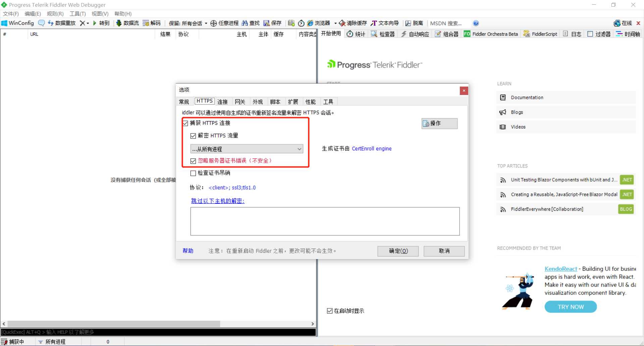Image resolution: width=644 pixels, height=346 pixels.
Task: Click the QuickExec command input box
Action: [x=158, y=332]
